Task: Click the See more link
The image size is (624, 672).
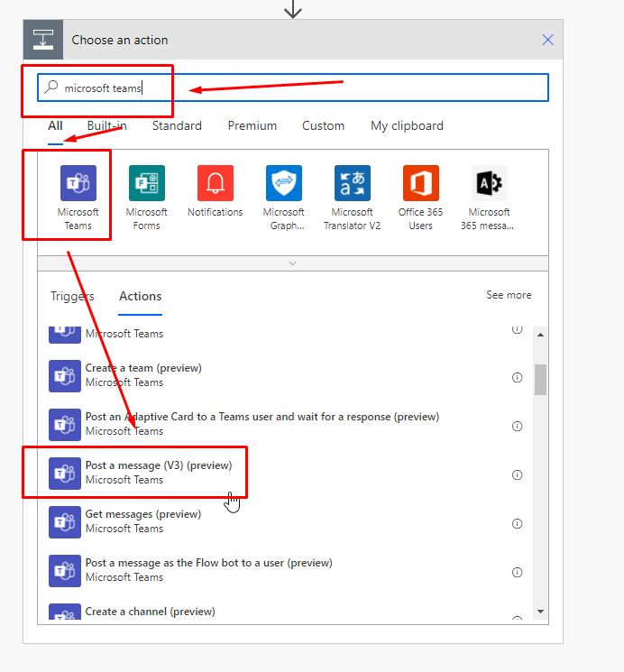Action: click(x=509, y=295)
